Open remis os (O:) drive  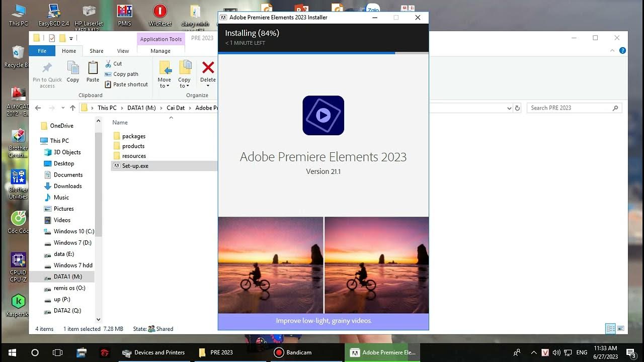69,288
